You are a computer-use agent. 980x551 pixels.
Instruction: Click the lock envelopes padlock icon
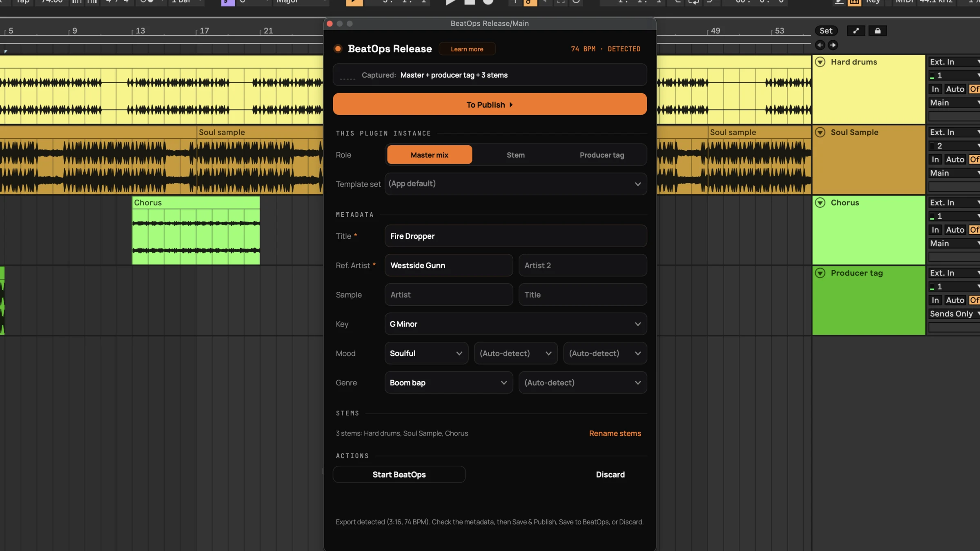(878, 31)
